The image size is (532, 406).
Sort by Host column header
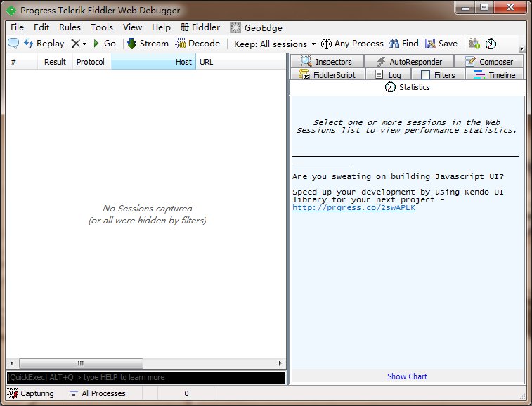pyautogui.click(x=154, y=62)
